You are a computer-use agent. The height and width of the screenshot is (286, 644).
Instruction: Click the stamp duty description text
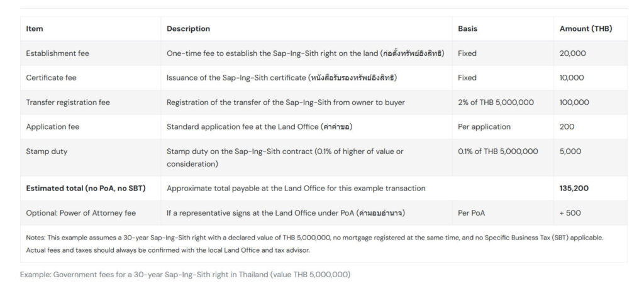click(285, 158)
